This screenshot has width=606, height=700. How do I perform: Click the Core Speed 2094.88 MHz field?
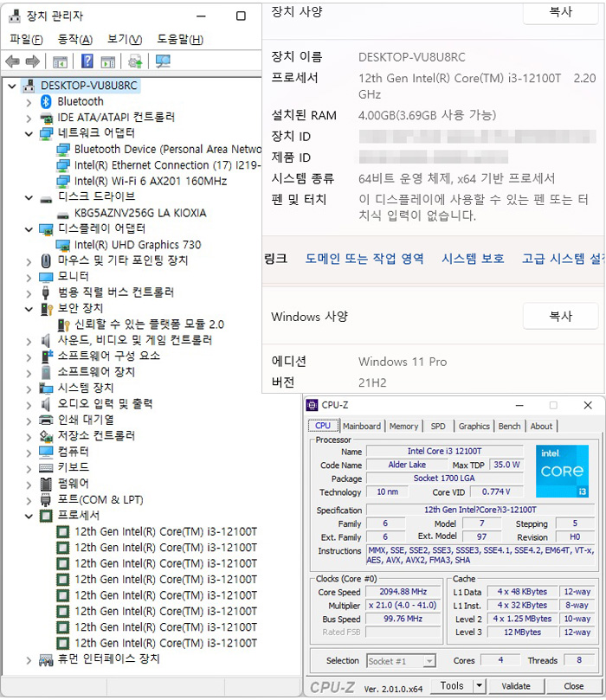tap(403, 592)
